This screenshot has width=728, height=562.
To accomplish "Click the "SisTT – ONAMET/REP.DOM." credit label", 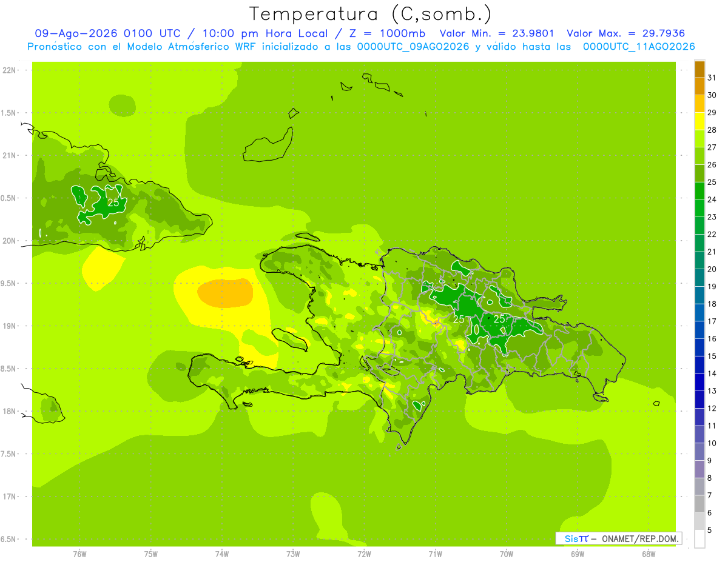I will tap(618, 538).
